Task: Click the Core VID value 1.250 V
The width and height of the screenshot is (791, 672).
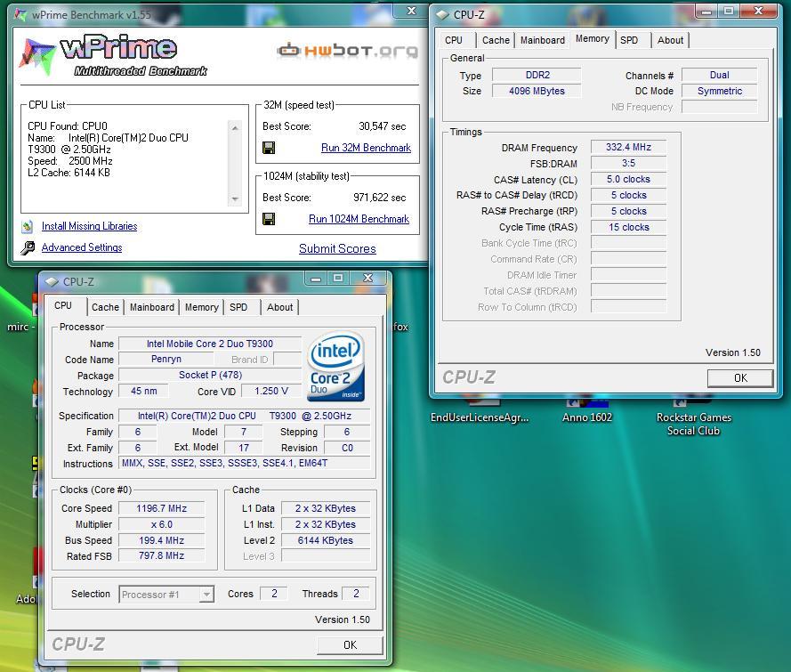Action: 270,391
